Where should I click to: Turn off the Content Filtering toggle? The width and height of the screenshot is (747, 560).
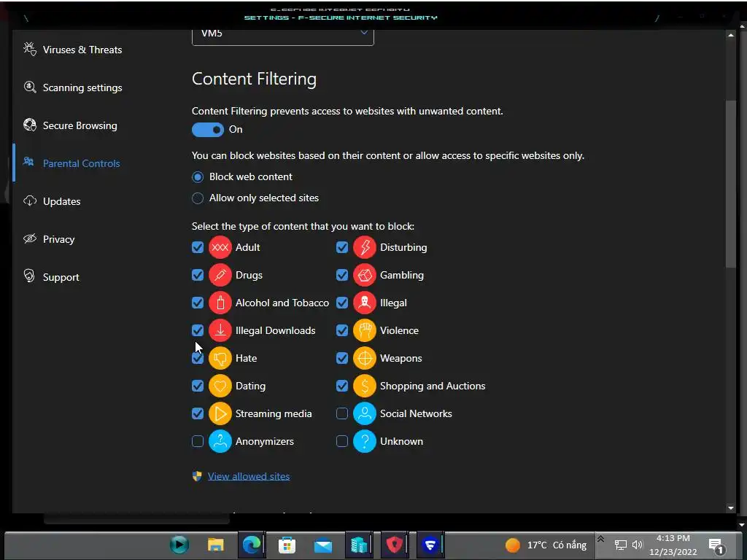tap(208, 130)
